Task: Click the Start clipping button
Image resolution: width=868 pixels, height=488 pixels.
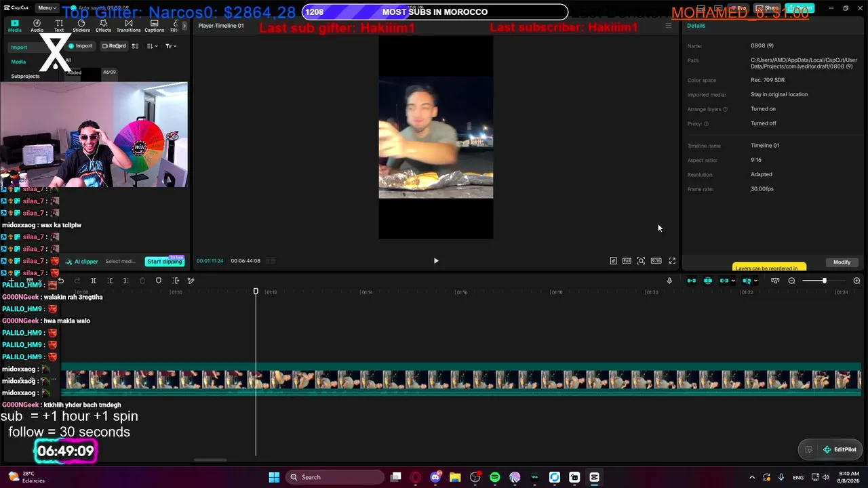Action: click(165, 262)
